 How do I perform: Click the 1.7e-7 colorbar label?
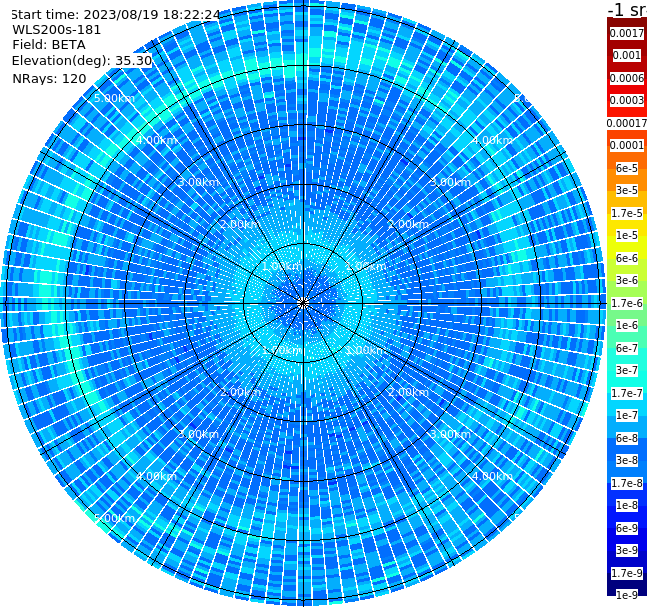coord(627,393)
